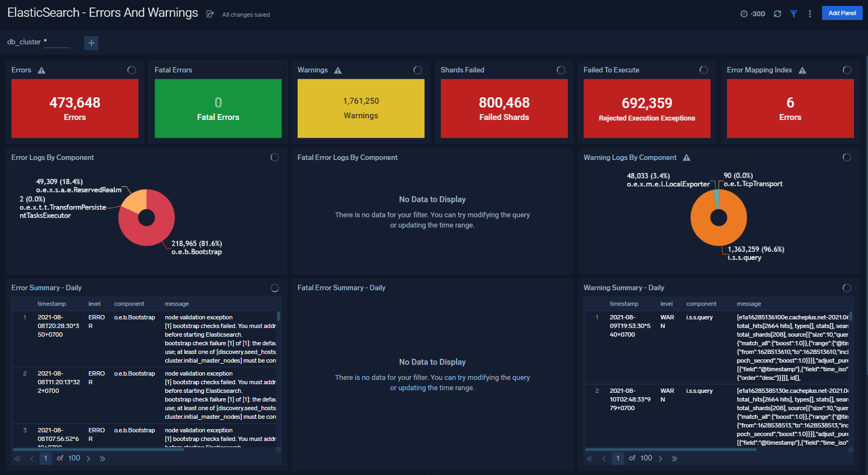Click the message column header in Warning Summary

749,304
